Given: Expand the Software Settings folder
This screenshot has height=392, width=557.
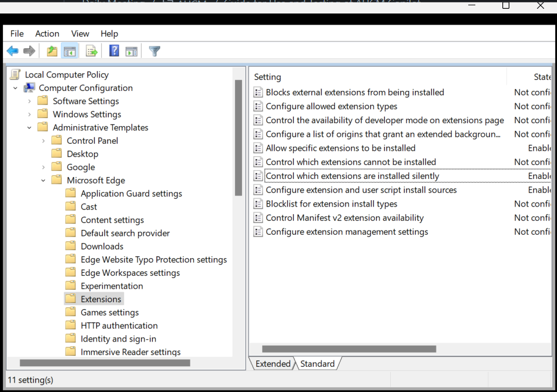Looking at the screenshot, I should click(x=29, y=101).
